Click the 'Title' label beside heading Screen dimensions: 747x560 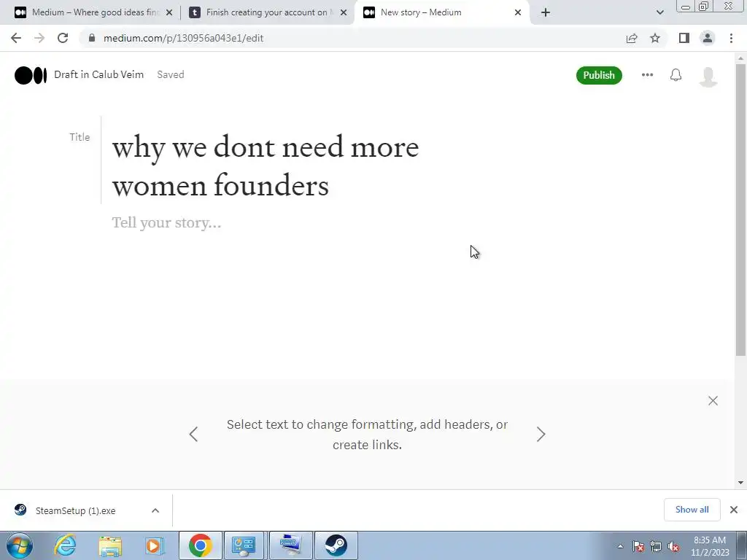80,137
